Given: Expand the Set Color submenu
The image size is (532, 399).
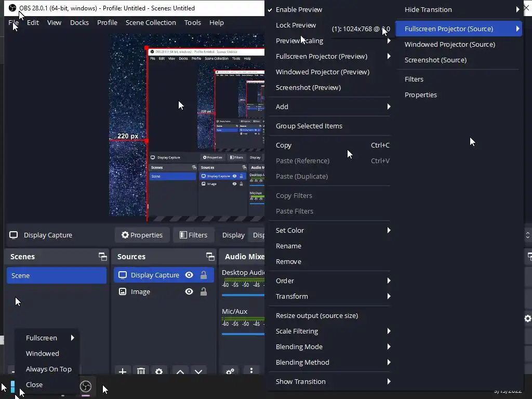Looking at the screenshot, I should [x=329, y=230].
